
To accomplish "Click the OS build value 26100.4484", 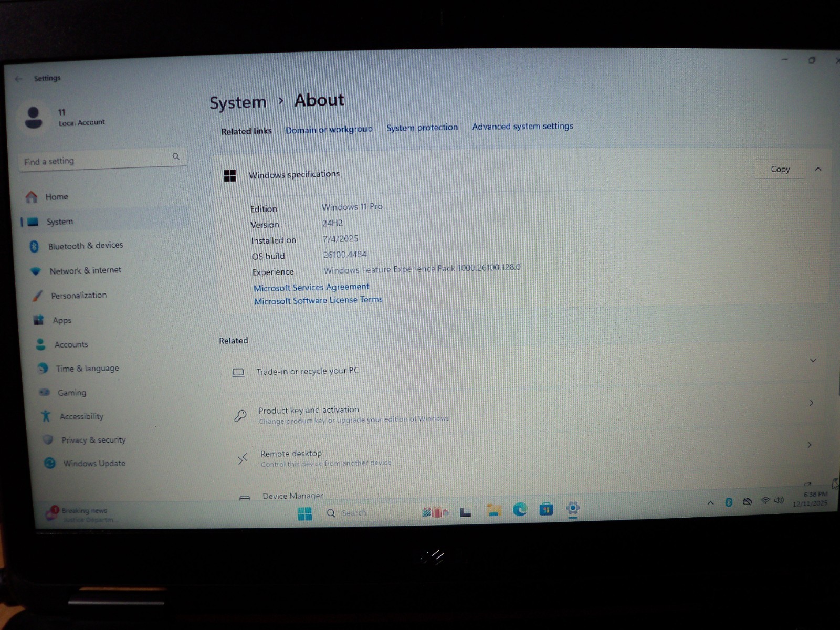I will point(345,255).
